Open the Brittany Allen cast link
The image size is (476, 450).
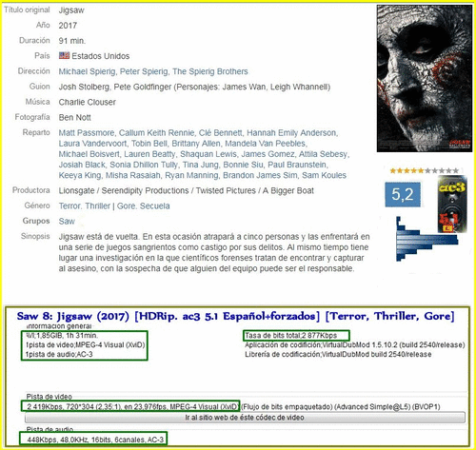[196, 144]
